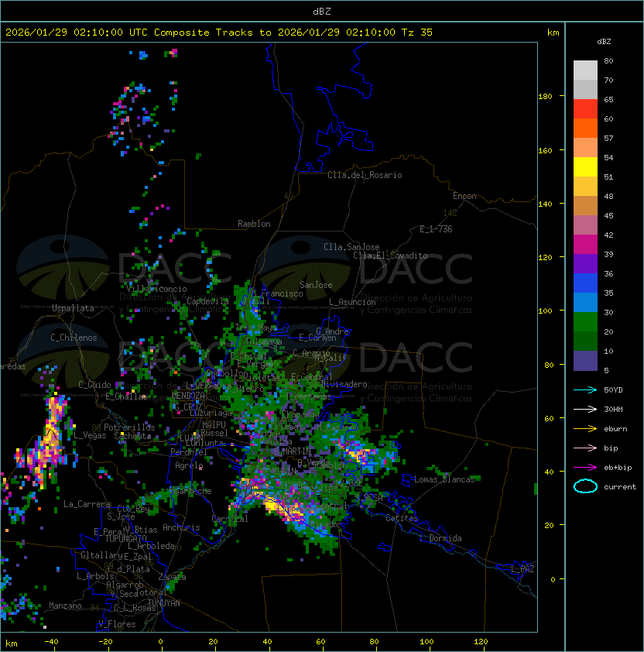
Task: Click the white 30HM arrow legend icon
Action: click(x=585, y=409)
